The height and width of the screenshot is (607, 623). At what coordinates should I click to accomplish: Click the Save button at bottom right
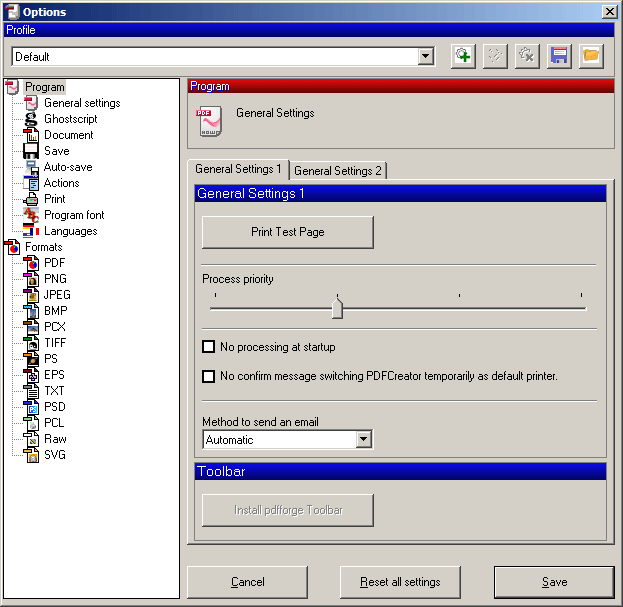coord(554,582)
